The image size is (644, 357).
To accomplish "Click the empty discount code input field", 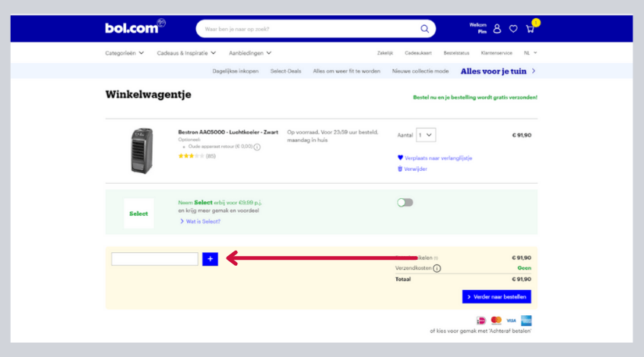I will (154, 259).
